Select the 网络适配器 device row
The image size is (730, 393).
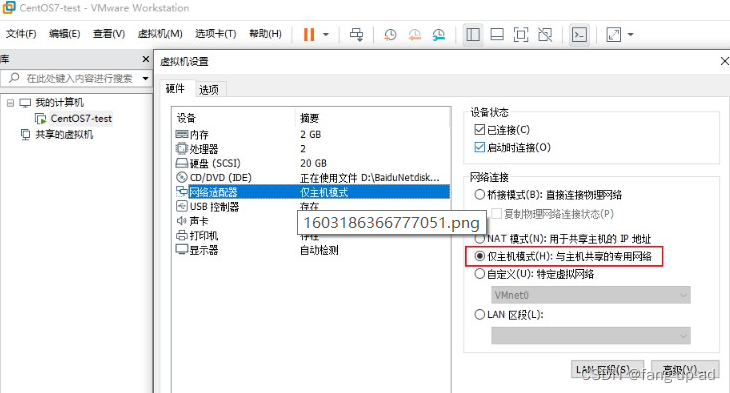pyautogui.click(x=312, y=192)
